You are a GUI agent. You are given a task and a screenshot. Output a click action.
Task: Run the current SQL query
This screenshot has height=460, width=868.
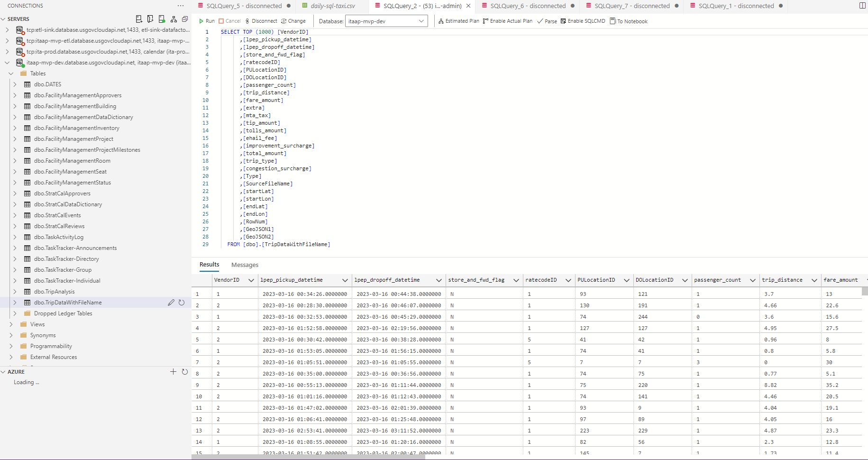(x=207, y=21)
